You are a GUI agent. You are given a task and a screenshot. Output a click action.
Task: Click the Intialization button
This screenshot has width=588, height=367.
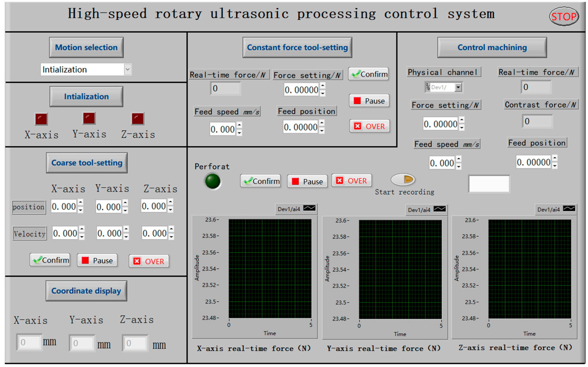(x=86, y=97)
